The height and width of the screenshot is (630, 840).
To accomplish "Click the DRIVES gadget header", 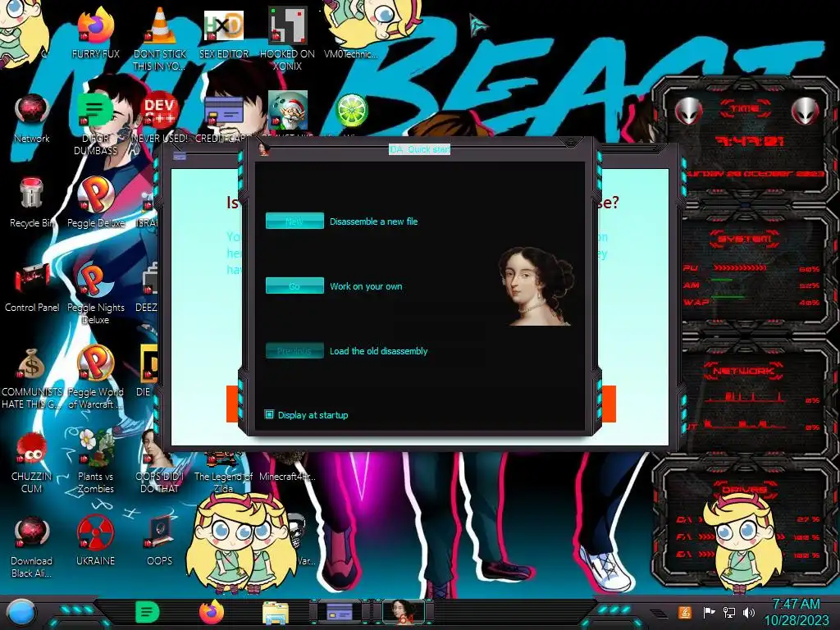I will [743, 489].
